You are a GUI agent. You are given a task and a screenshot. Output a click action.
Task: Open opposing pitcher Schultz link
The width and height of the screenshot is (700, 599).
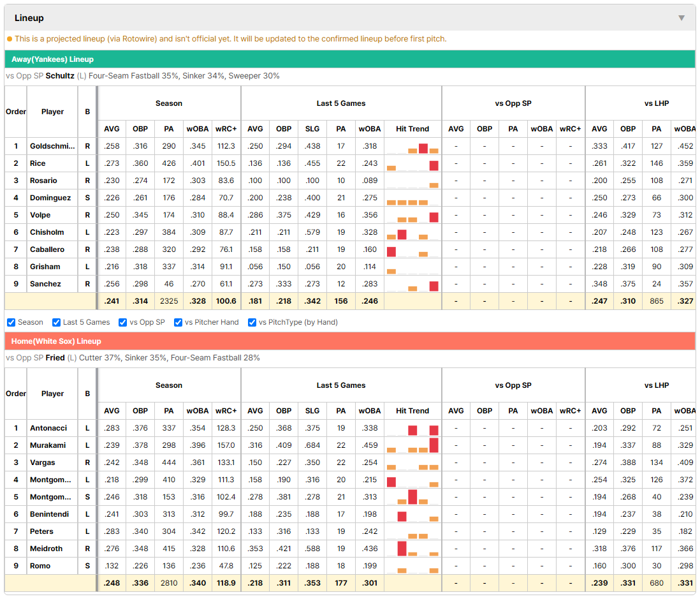[x=60, y=76]
